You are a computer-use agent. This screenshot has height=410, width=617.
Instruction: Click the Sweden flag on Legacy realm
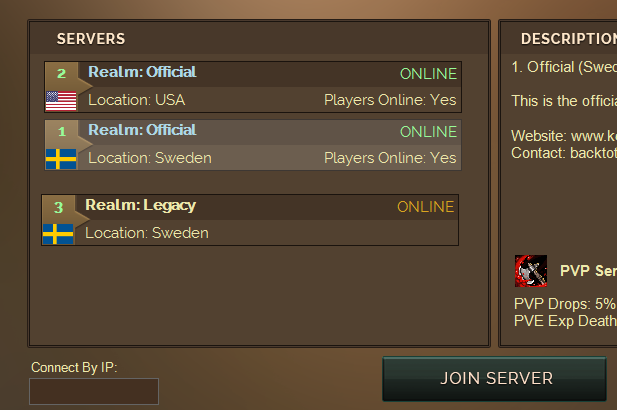[x=58, y=234]
